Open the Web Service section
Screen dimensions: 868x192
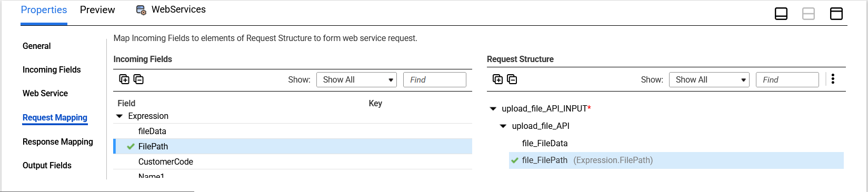point(45,94)
